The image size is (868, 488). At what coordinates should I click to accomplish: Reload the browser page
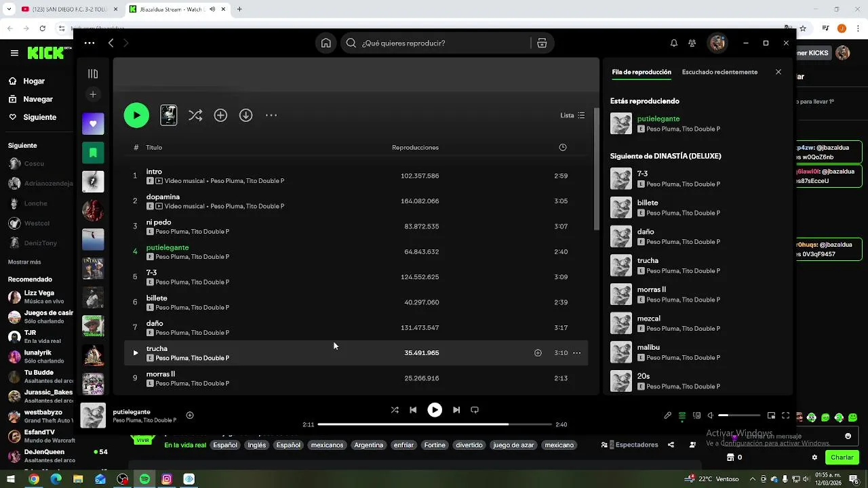[43, 28]
